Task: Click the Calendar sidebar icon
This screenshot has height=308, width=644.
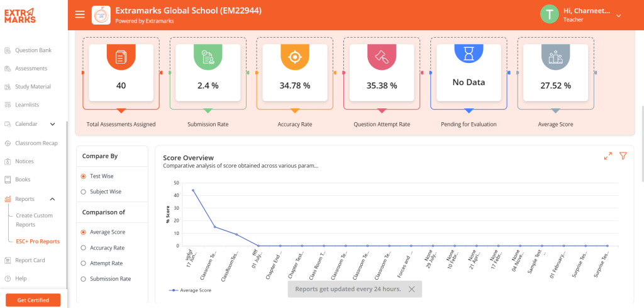Action: (x=8, y=124)
